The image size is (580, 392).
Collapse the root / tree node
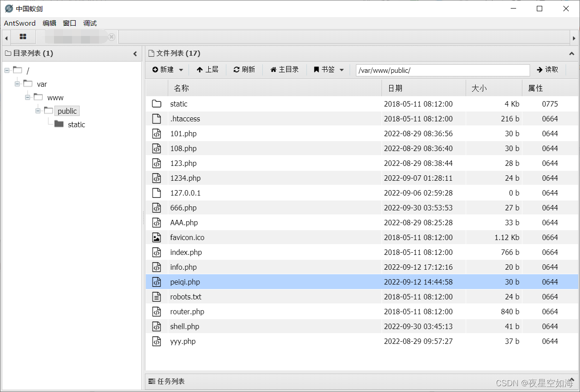tap(7, 70)
